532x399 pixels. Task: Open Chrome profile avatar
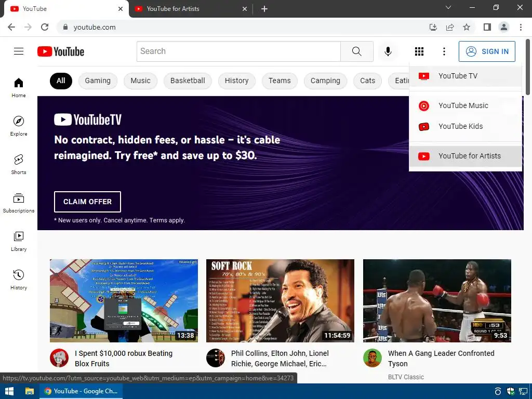tap(504, 27)
